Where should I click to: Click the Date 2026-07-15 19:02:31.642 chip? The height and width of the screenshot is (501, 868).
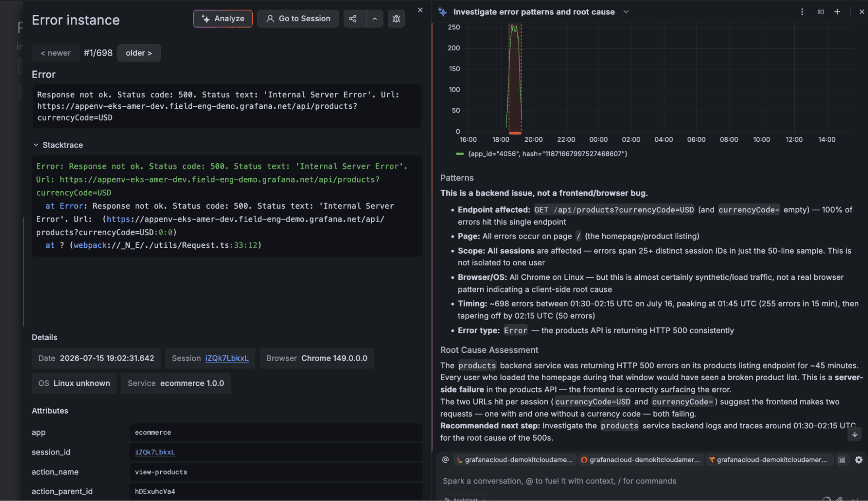[x=96, y=358]
